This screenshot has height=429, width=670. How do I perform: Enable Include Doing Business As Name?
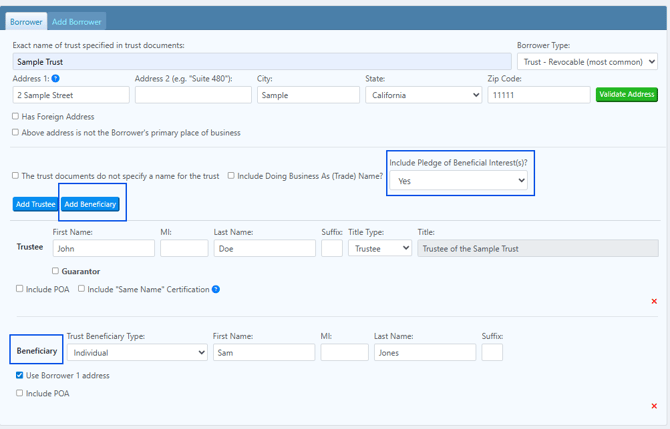pyautogui.click(x=231, y=176)
